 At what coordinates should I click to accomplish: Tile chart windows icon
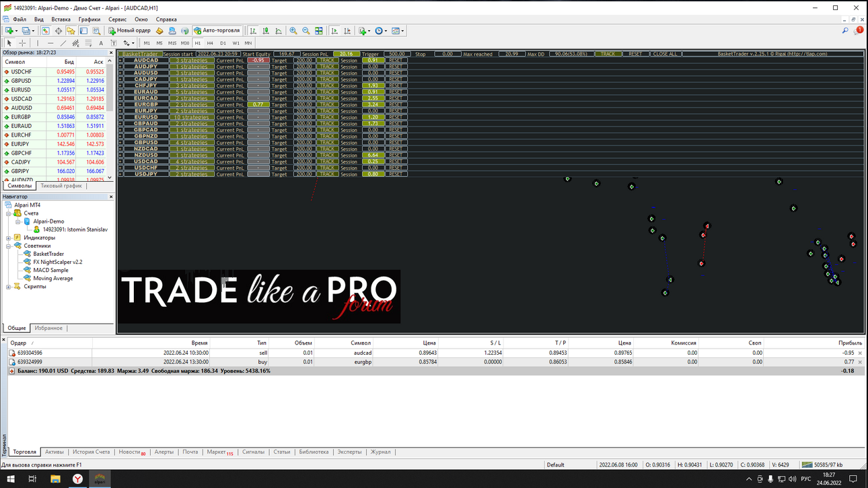(x=319, y=30)
